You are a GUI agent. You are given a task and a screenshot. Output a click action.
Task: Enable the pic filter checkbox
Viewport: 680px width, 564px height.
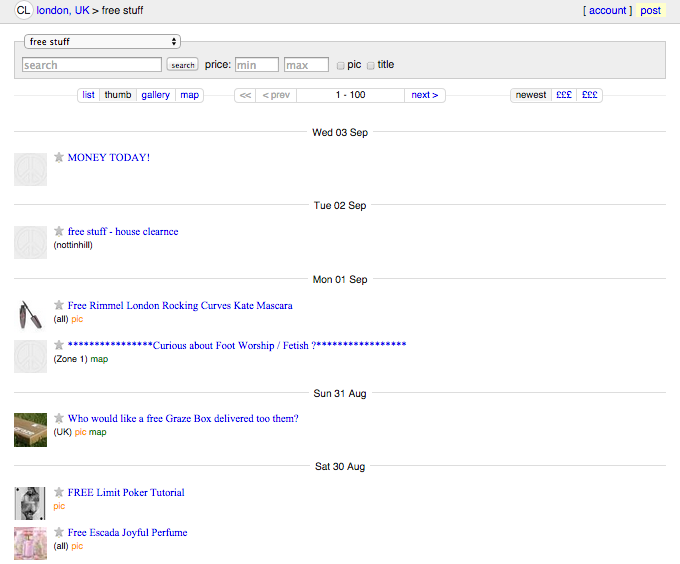point(341,65)
